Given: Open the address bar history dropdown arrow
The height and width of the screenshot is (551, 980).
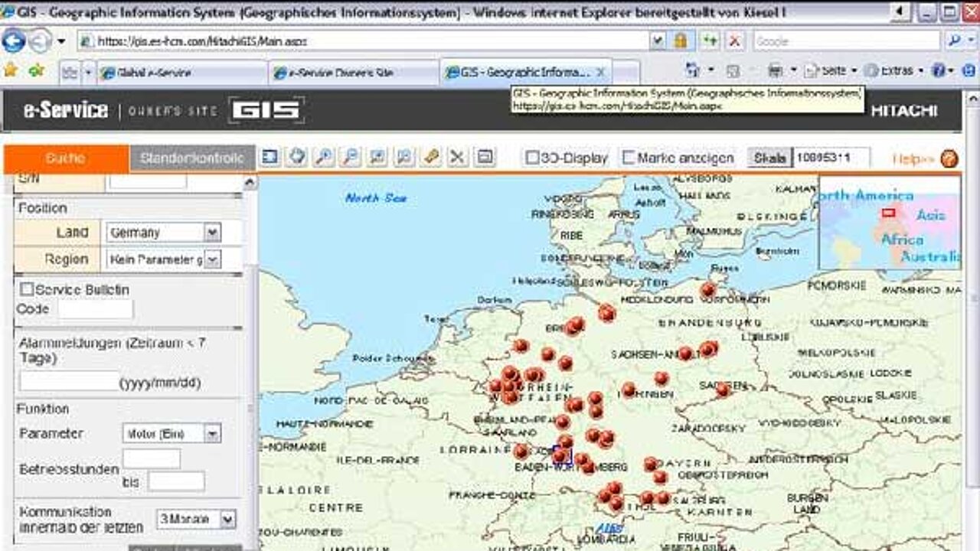Looking at the screenshot, I should click(x=657, y=41).
